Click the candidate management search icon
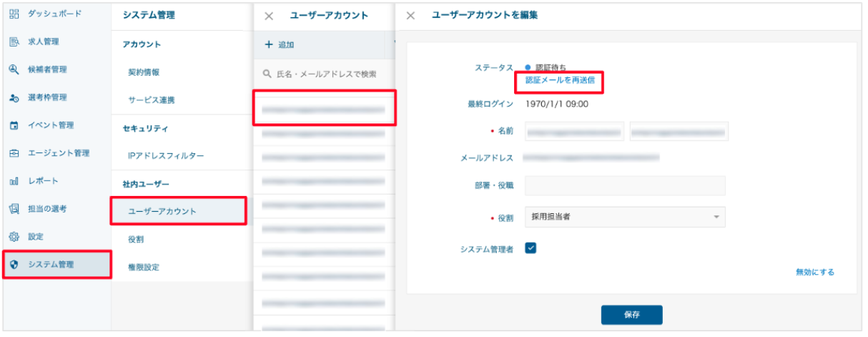 coord(14,69)
